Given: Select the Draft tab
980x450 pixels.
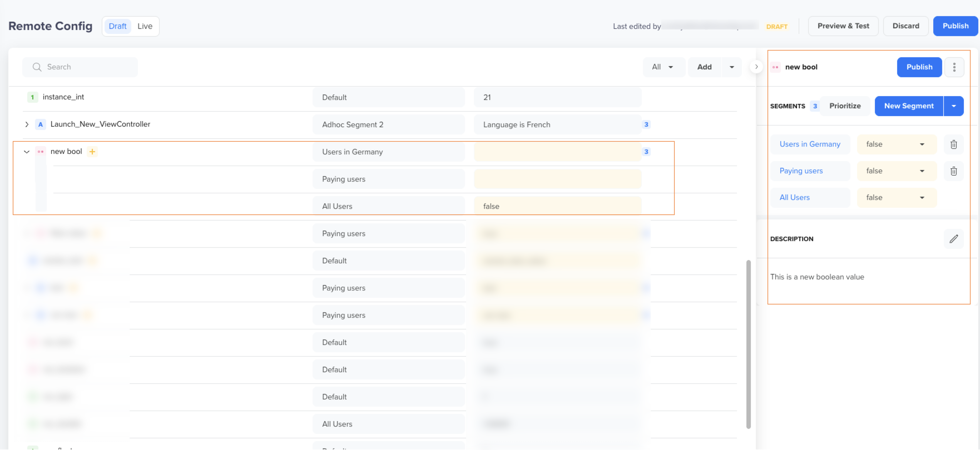Looking at the screenshot, I should click(x=118, y=26).
